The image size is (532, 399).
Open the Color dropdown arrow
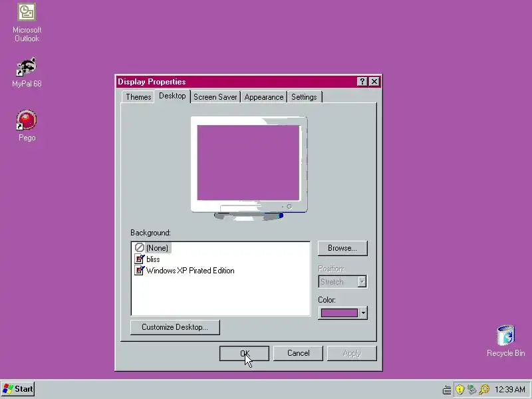coord(363,313)
